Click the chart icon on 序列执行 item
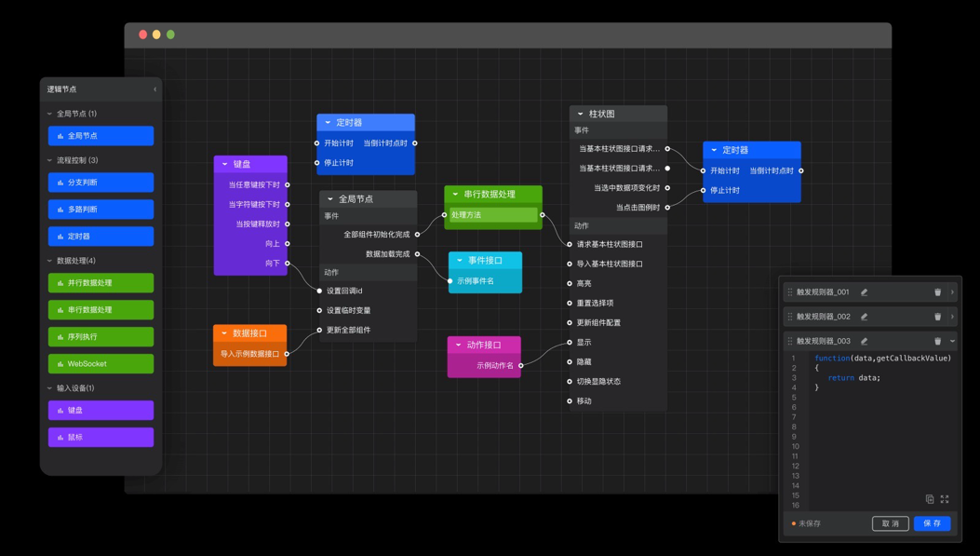Viewport: 980px width, 556px height. tap(60, 337)
